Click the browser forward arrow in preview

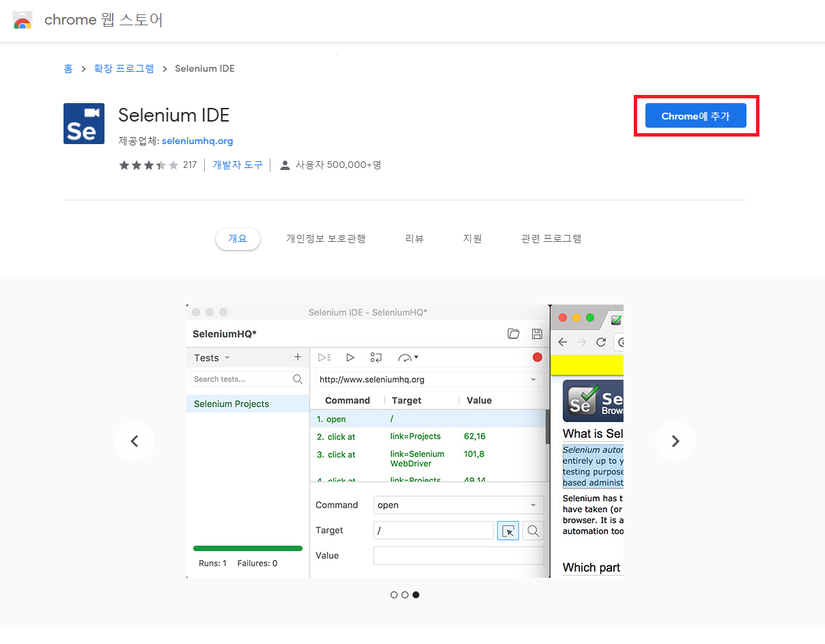tap(582, 342)
